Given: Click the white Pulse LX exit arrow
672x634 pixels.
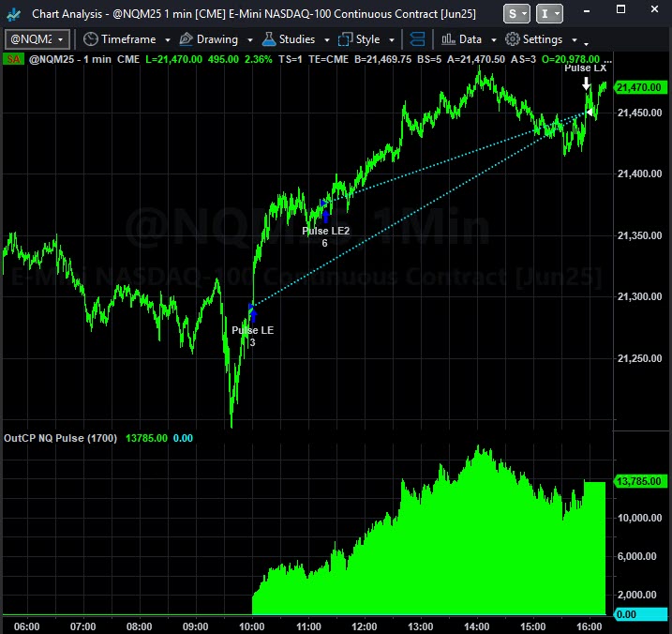Looking at the screenshot, I should [x=586, y=83].
